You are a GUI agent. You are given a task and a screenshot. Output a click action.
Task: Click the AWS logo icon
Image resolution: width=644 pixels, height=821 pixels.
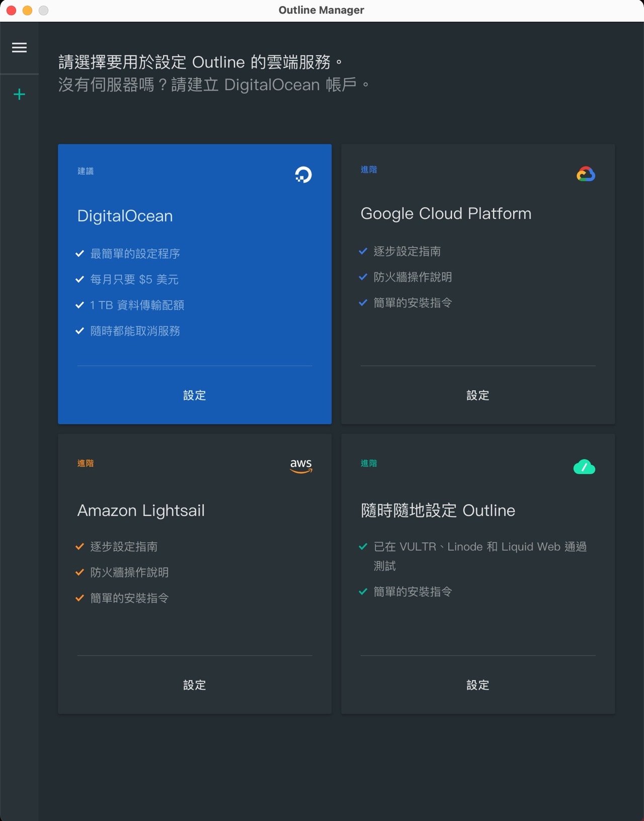coord(301,466)
